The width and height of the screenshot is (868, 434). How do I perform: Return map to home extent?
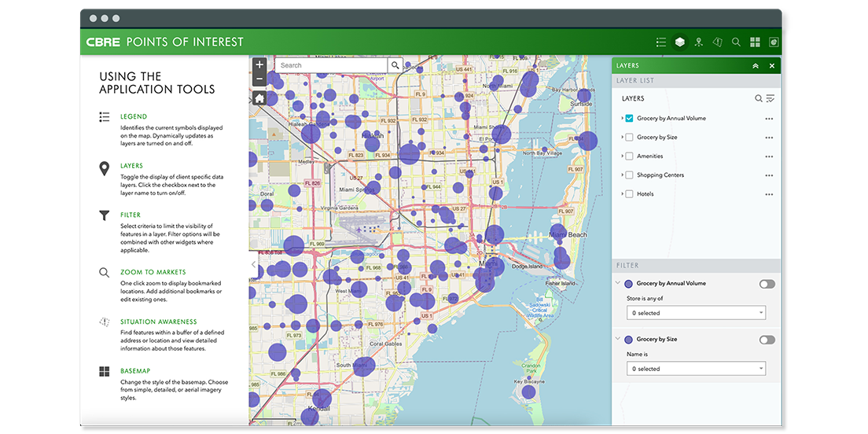point(259,98)
